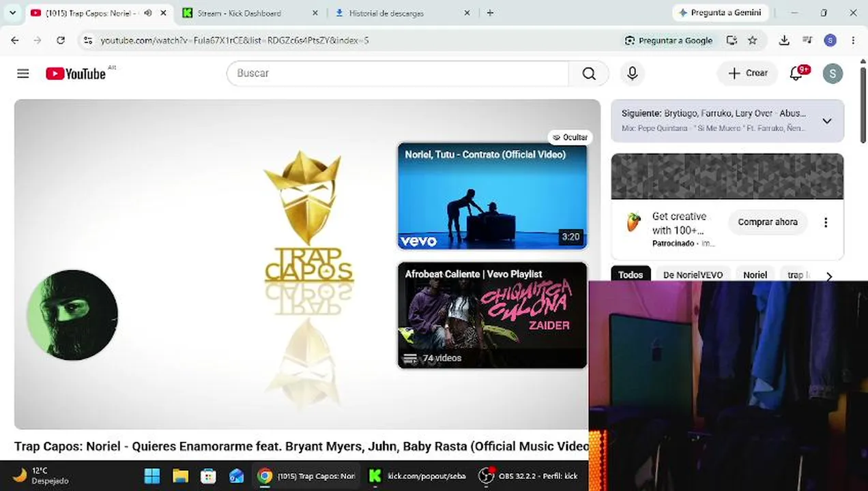
Task: Open Microsoft Store from taskbar
Action: tap(208, 476)
